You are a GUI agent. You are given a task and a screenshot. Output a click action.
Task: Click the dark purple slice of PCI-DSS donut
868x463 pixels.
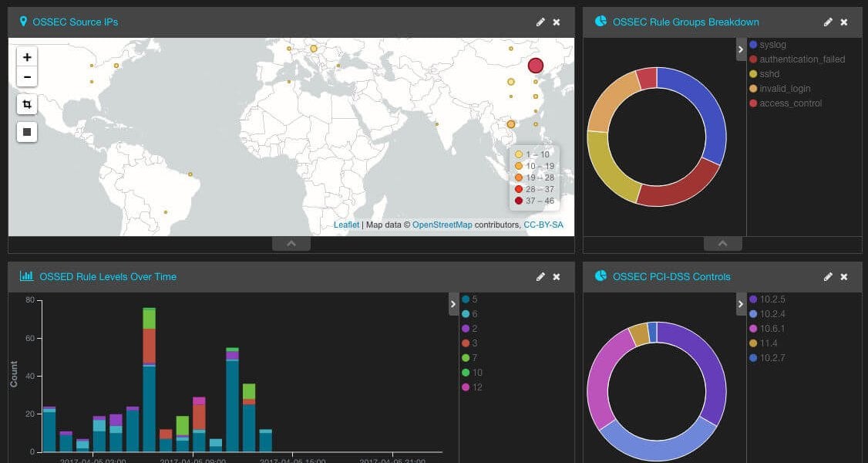(708, 363)
